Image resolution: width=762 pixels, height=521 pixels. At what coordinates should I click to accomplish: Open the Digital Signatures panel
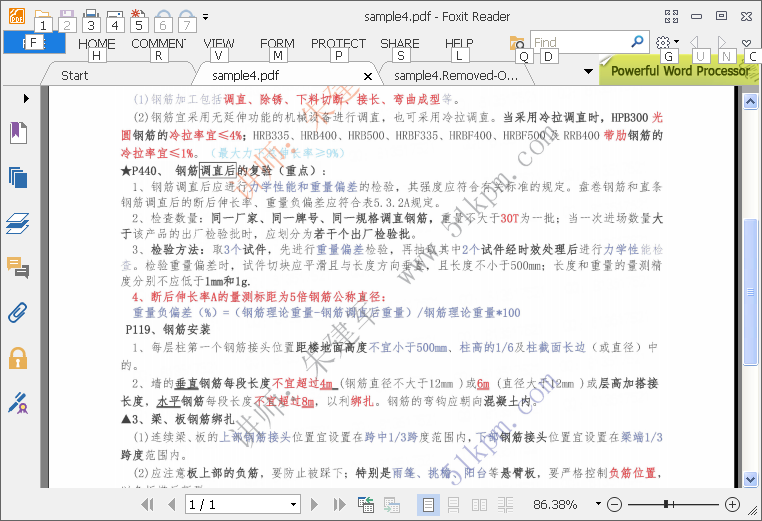pos(17,402)
